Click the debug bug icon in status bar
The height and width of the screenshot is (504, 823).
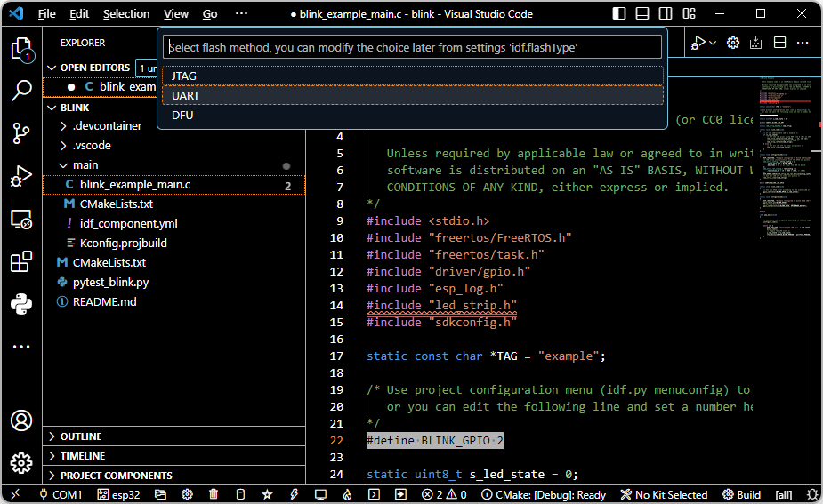coord(812,494)
